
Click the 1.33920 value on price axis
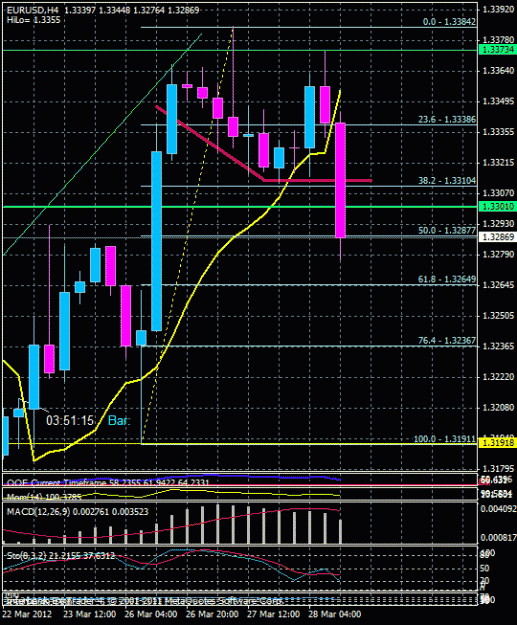(498, 9)
